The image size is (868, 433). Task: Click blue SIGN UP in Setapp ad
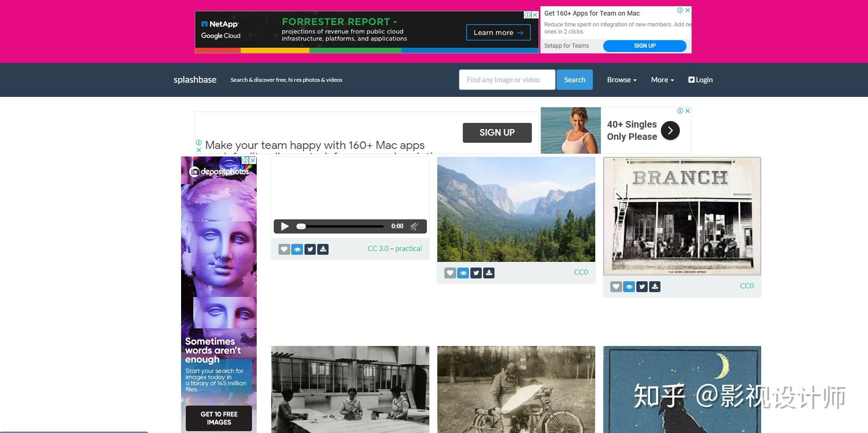pos(645,46)
